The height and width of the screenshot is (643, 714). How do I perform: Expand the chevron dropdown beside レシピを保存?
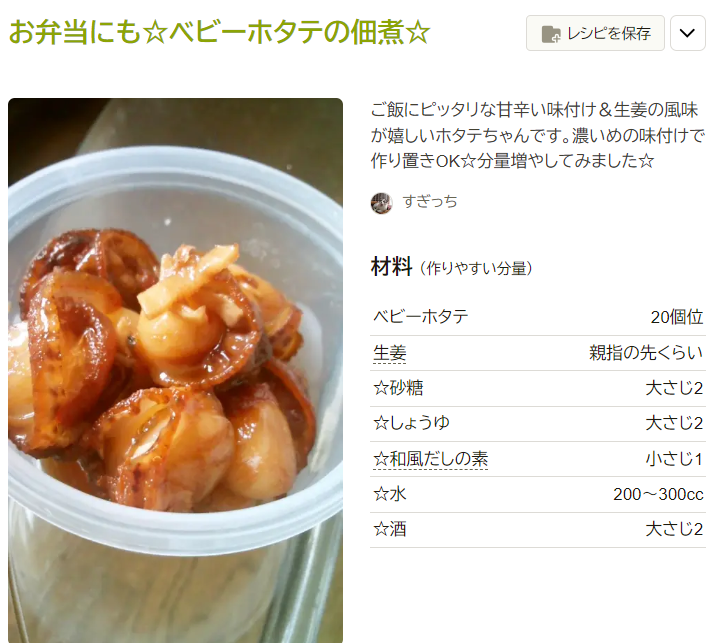click(x=687, y=33)
